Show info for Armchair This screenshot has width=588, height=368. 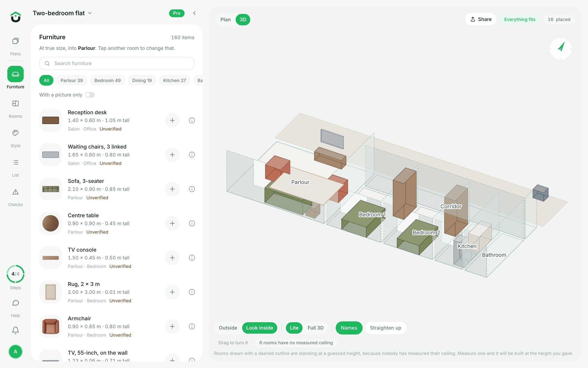point(192,326)
